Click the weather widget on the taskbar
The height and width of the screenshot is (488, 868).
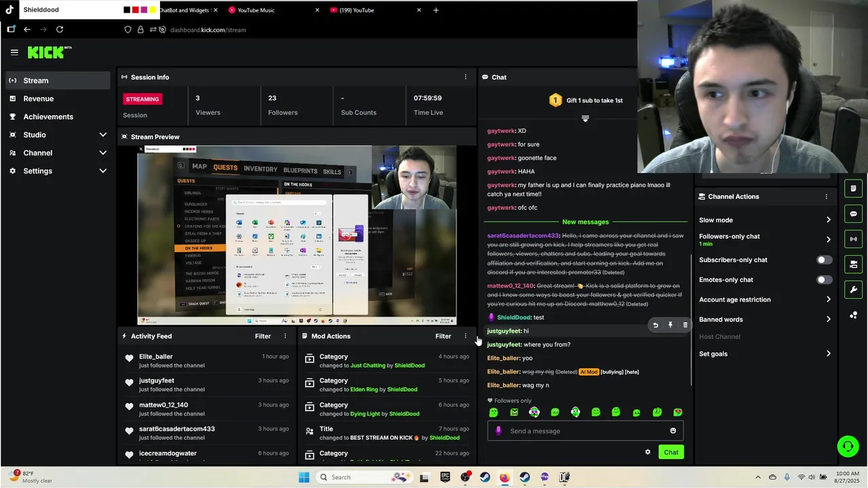tap(31, 477)
